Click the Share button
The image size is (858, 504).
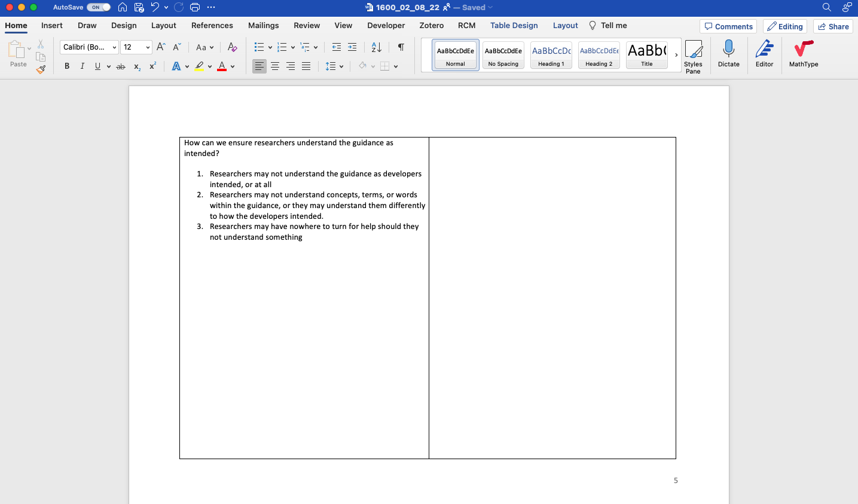point(833,26)
